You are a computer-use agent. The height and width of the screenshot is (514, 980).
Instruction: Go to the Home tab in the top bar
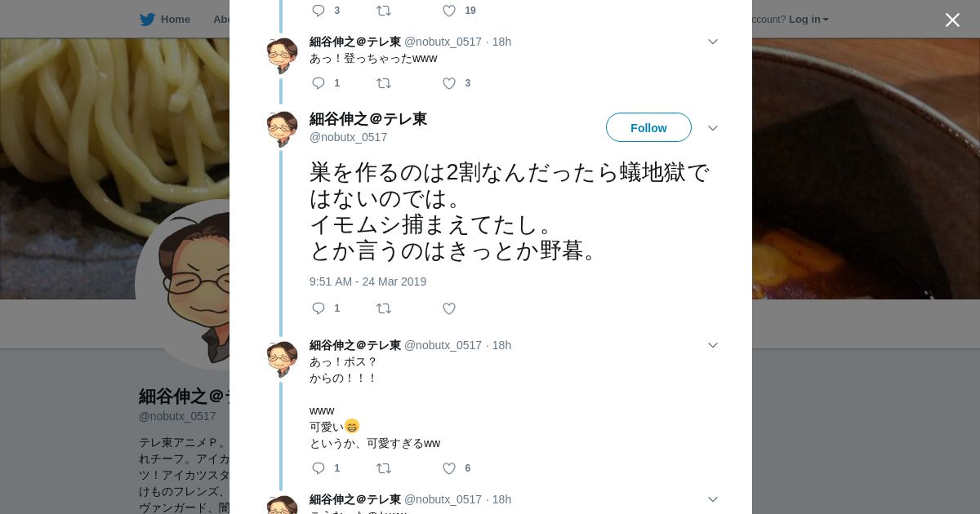[175, 20]
